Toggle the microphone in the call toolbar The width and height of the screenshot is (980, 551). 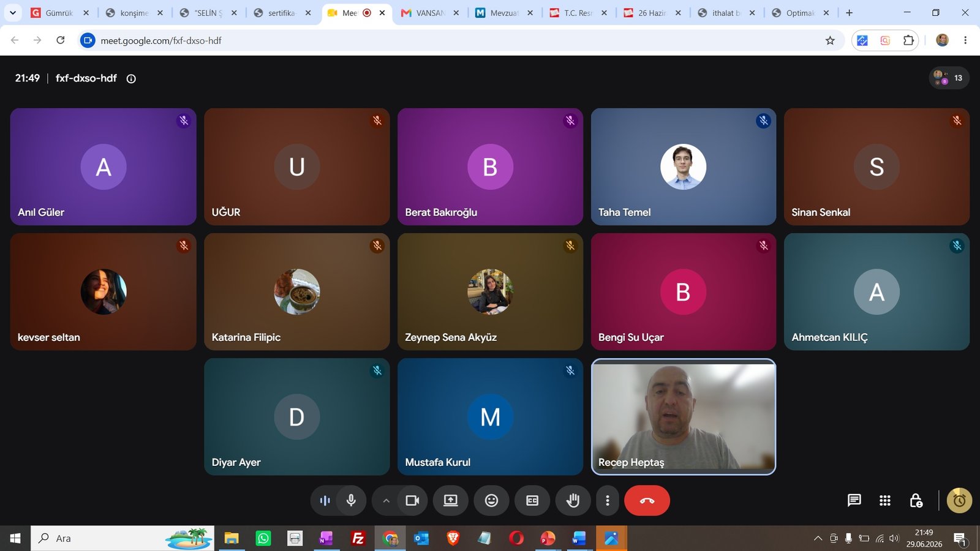coord(351,501)
